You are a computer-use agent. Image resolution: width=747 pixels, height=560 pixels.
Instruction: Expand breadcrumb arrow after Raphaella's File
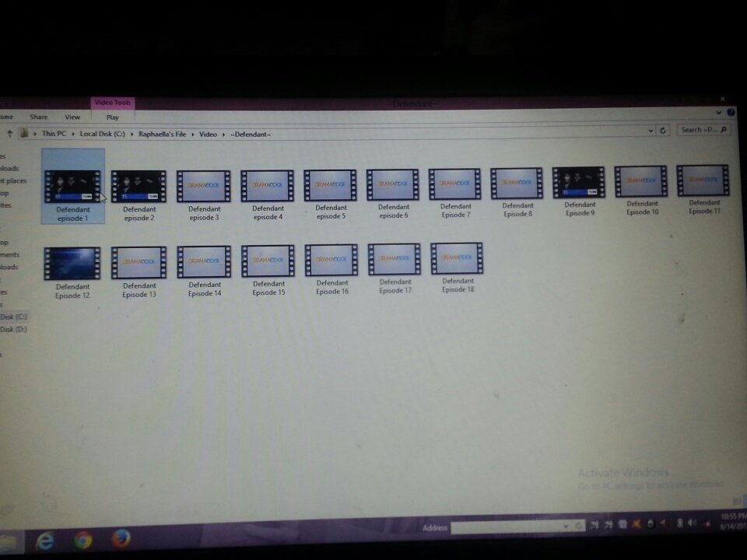[192, 135]
